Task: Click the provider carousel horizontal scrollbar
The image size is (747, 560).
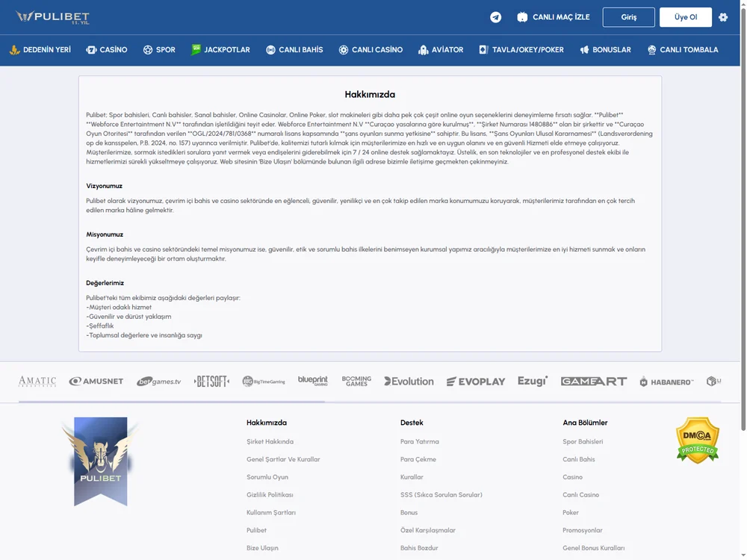Action: (172, 402)
